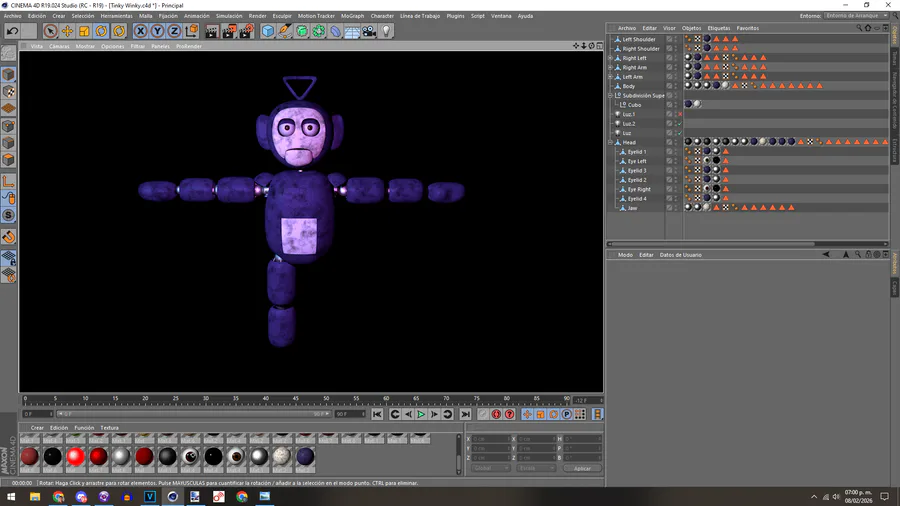Expand the Left Arm object
Image resolution: width=900 pixels, height=506 pixels.
click(611, 77)
